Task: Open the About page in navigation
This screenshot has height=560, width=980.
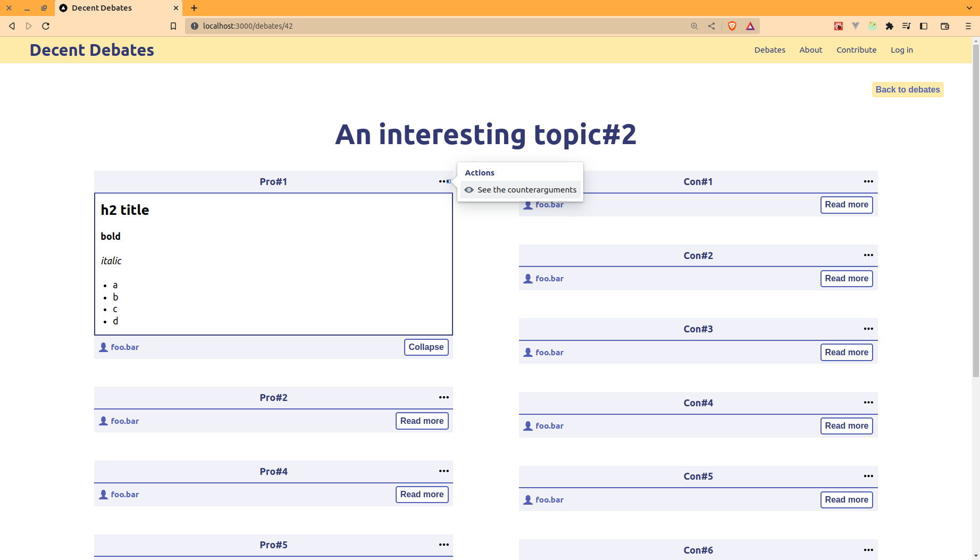Action: 810,50
